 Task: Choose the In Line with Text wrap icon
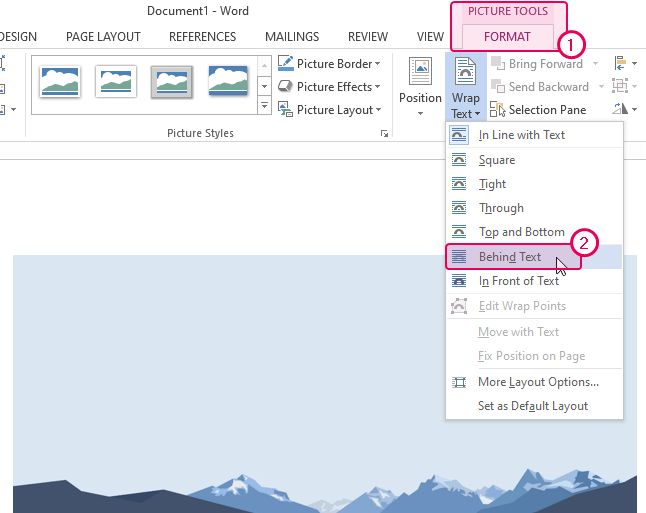click(x=459, y=135)
